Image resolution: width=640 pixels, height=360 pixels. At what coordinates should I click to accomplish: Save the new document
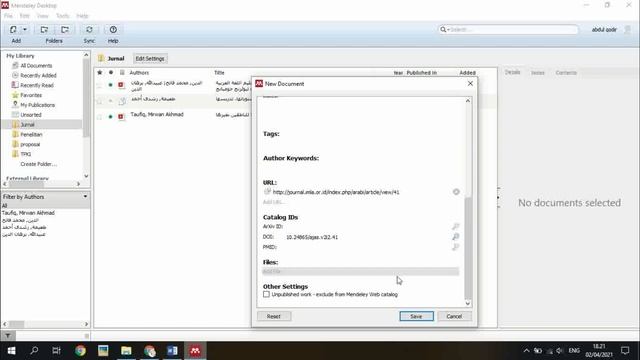point(416,316)
